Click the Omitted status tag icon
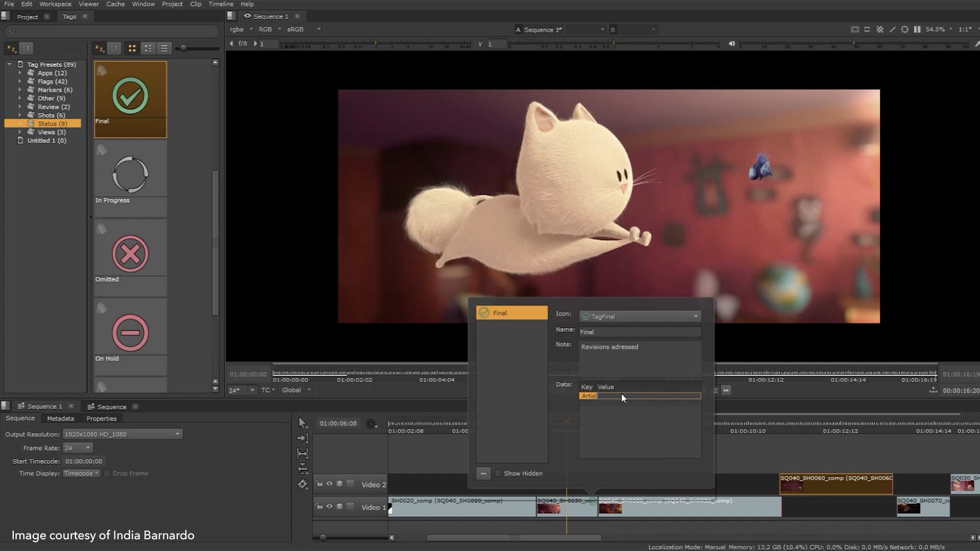Screen dimensions: 980x551 (130, 254)
